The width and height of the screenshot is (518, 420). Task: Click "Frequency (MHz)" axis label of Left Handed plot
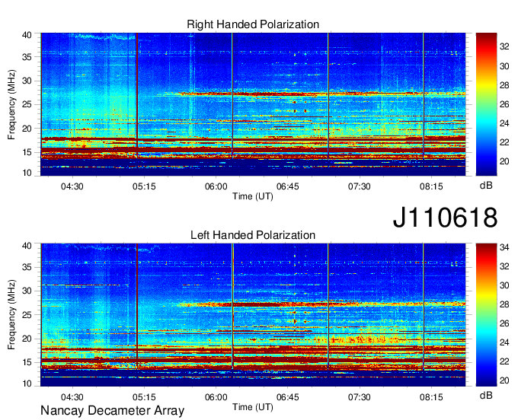tap(11, 315)
